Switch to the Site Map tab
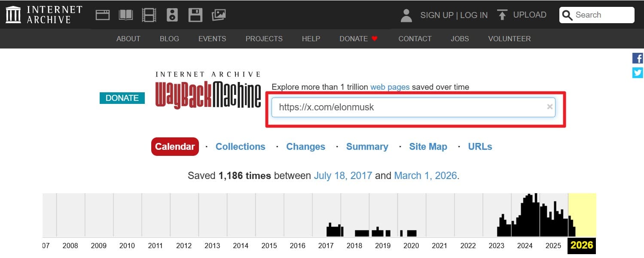 click(x=428, y=146)
